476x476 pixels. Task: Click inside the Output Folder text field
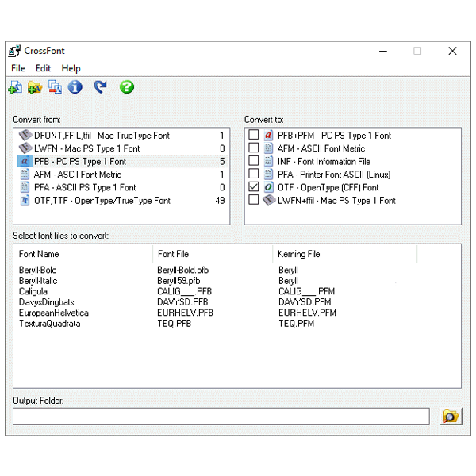[221, 416]
